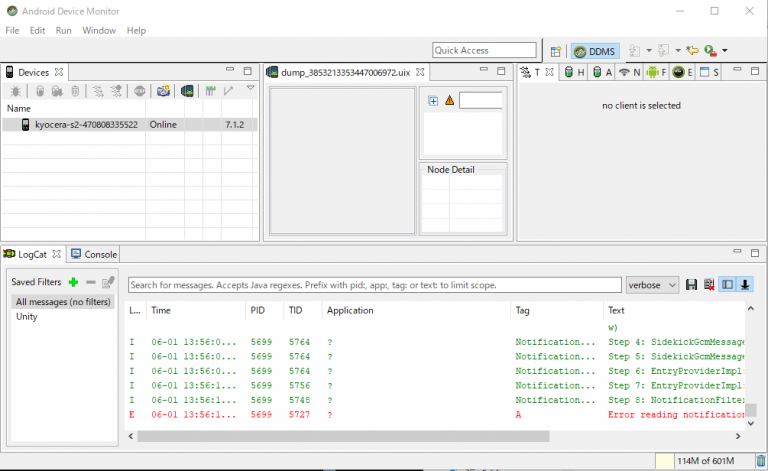Click the logcat message search field
768x471 pixels.
(374, 285)
